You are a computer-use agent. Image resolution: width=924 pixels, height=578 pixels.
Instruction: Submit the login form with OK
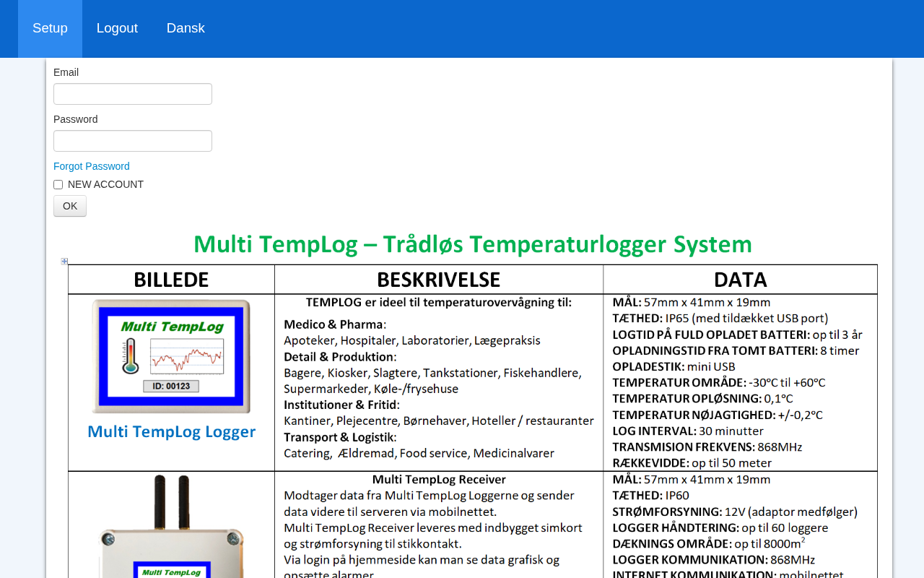pyautogui.click(x=70, y=206)
